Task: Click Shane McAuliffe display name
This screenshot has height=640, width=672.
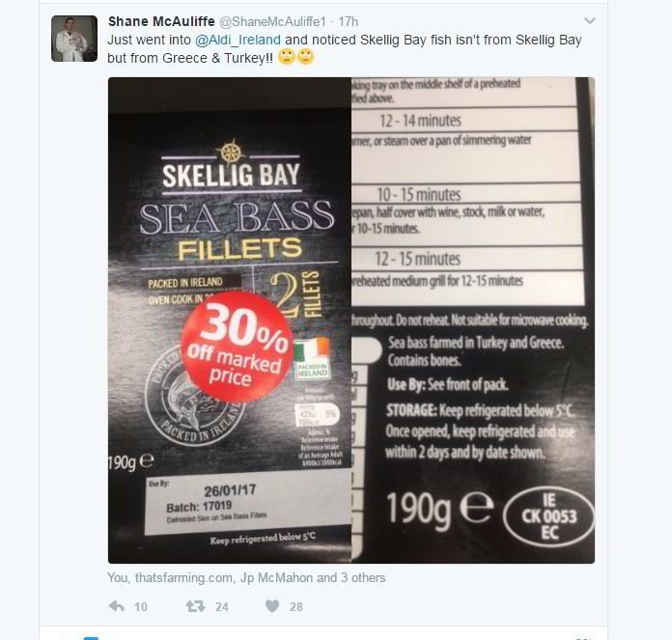Action: pyautogui.click(x=161, y=21)
